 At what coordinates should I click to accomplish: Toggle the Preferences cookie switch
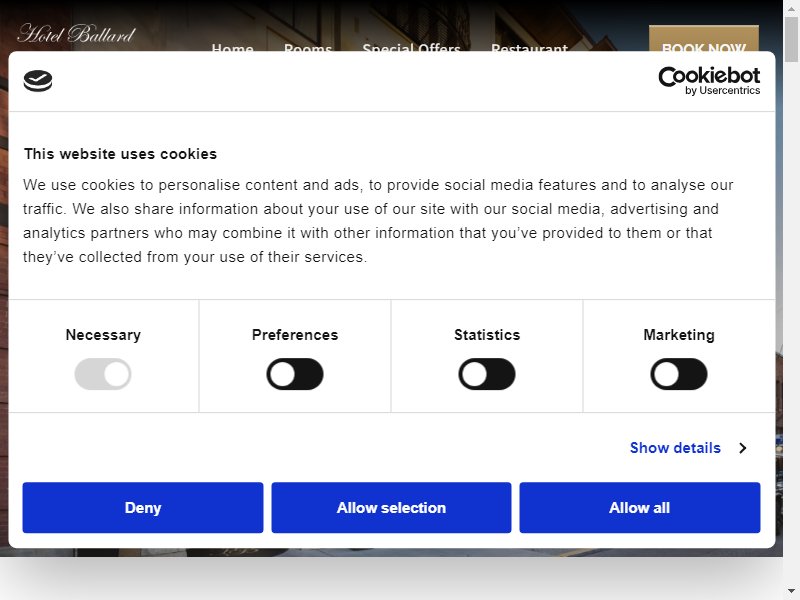[x=295, y=374]
